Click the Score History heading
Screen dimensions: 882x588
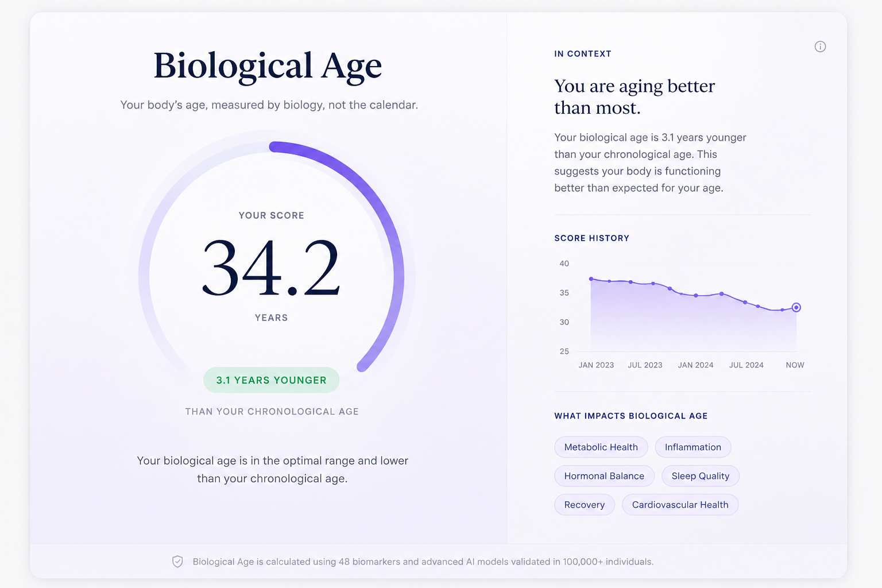click(x=591, y=238)
